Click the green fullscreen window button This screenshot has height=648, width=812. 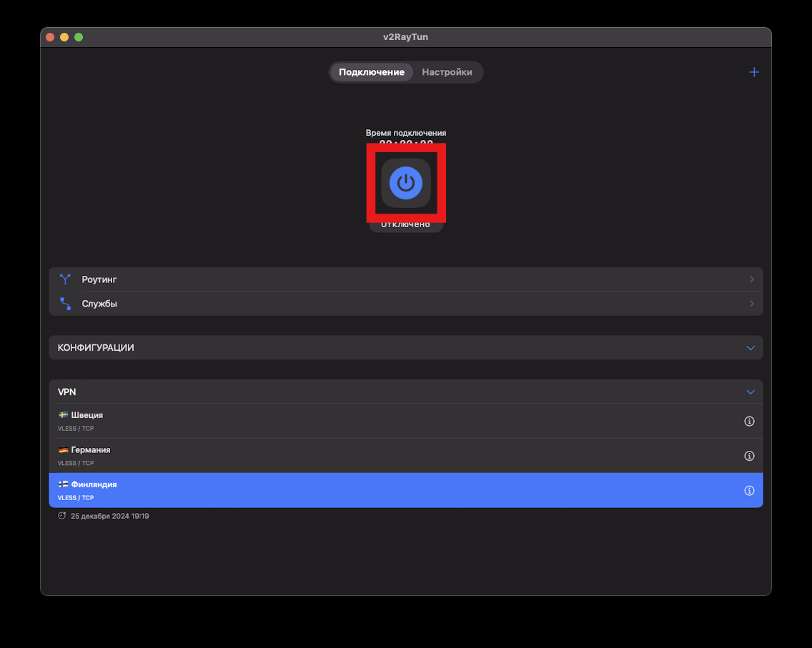79,37
